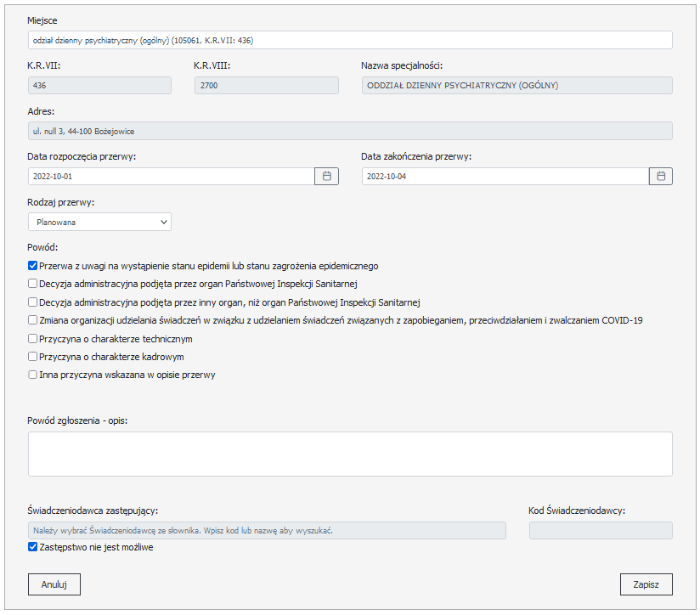The image size is (700, 615).
Task: Click the break start date input field
Action: [171, 176]
